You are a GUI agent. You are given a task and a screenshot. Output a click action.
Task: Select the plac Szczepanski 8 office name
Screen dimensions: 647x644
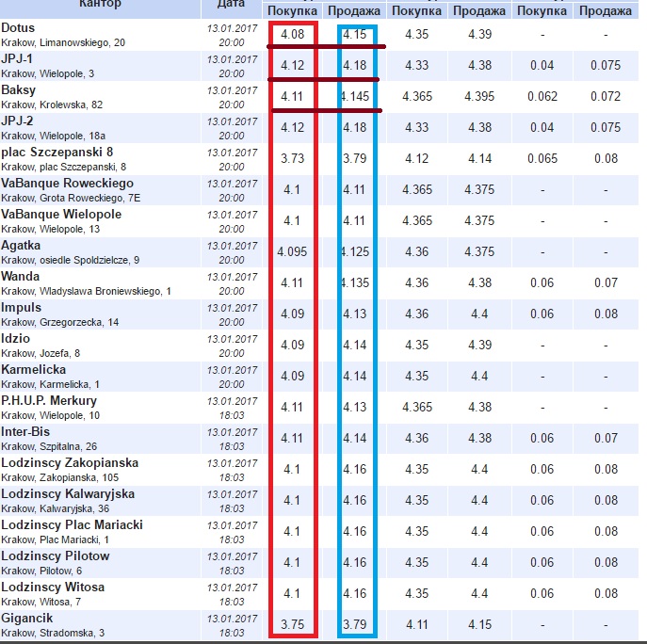[x=57, y=153]
